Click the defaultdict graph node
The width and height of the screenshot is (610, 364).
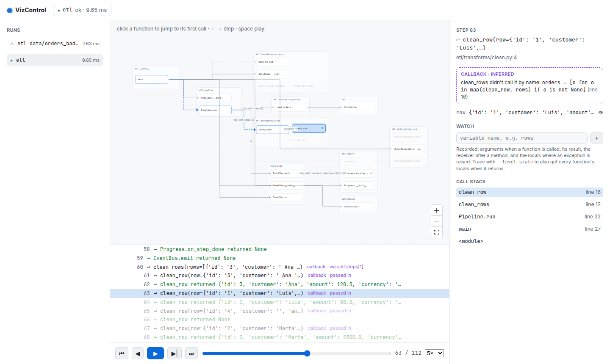point(358,207)
